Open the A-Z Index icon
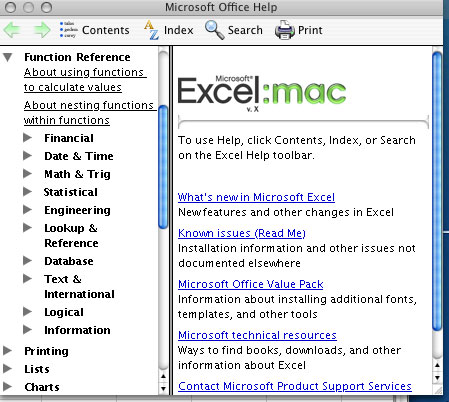This screenshot has width=449, height=402. (151, 30)
